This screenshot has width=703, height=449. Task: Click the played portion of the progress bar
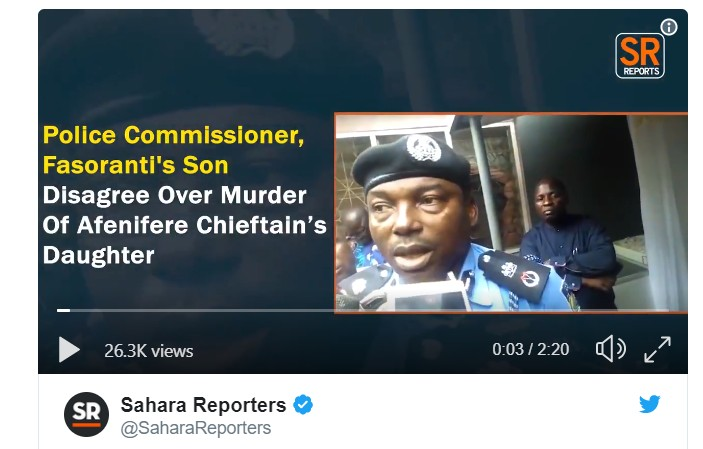pos(63,311)
